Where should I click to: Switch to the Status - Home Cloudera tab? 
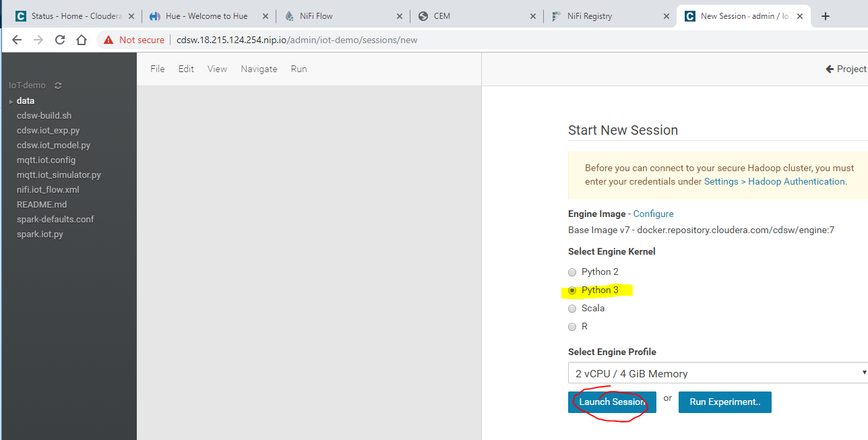pyautogui.click(x=75, y=16)
